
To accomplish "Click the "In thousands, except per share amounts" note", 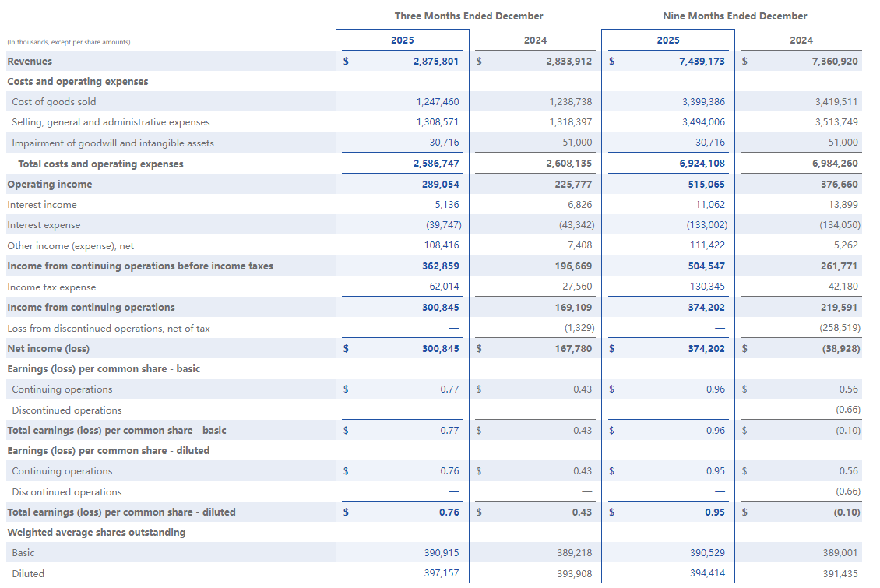I will click(x=69, y=42).
